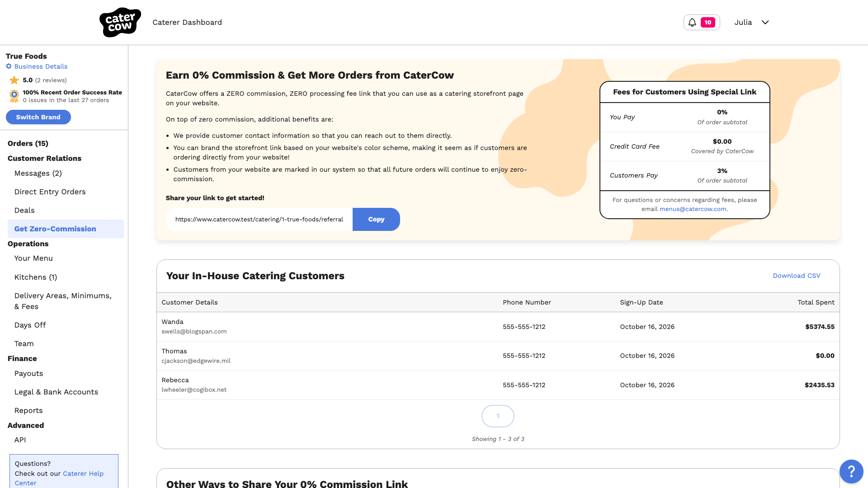
Task: Click the referral URL field
Action: click(259, 219)
